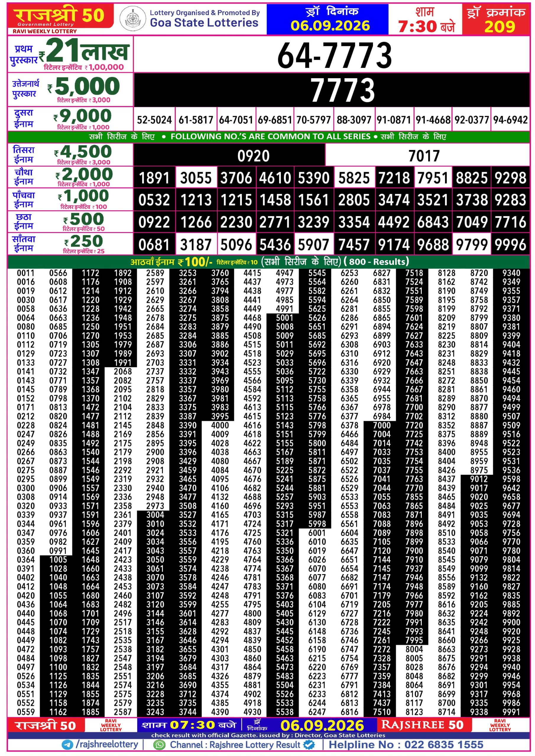The width and height of the screenshot is (535, 756).
Task: Select first prize number 64-7773
Action: [x=334, y=56]
